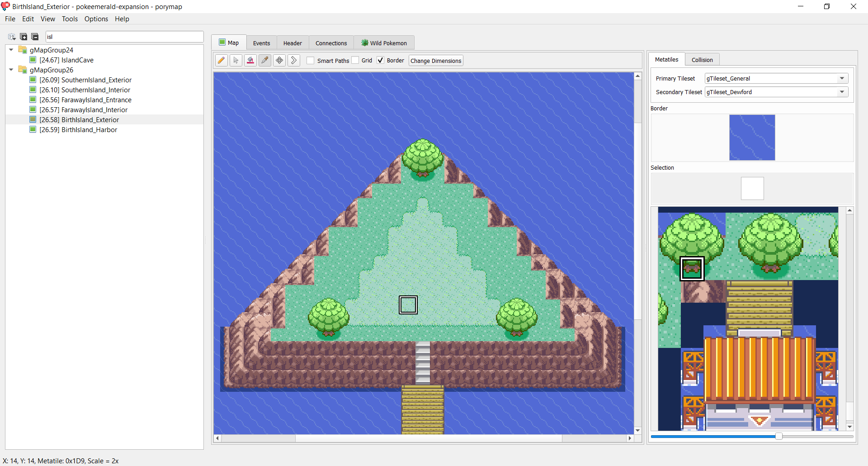868x466 pixels.
Task: Collapse the gMapGroup24 tree node
Action: (11, 50)
